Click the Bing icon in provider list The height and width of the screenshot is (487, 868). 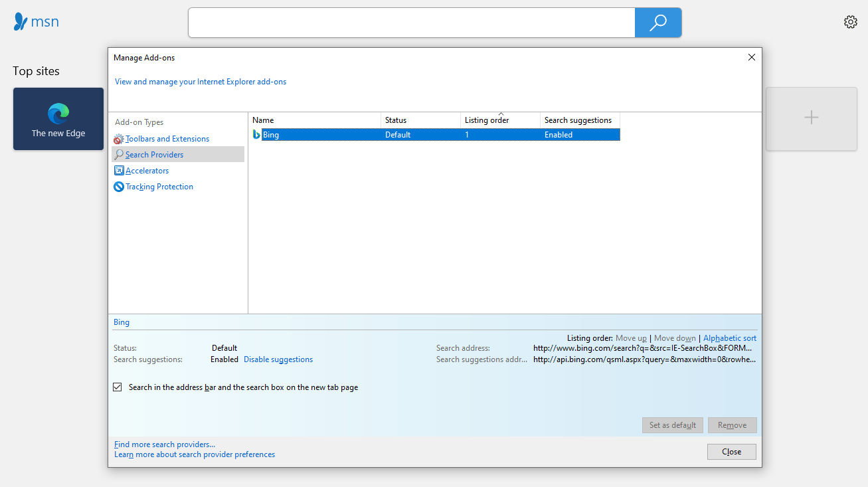pyautogui.click(x=256, y=135)
